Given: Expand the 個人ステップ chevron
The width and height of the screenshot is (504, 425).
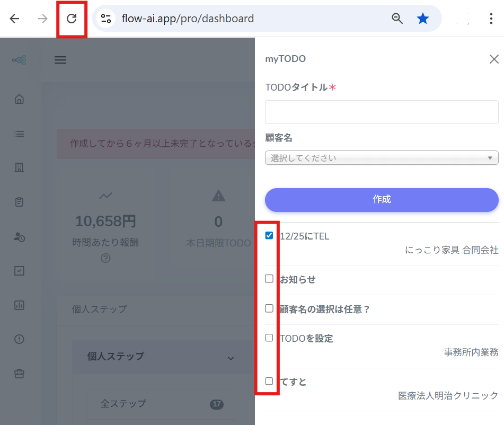Looking at the screenshot, I should coord(231,358).
